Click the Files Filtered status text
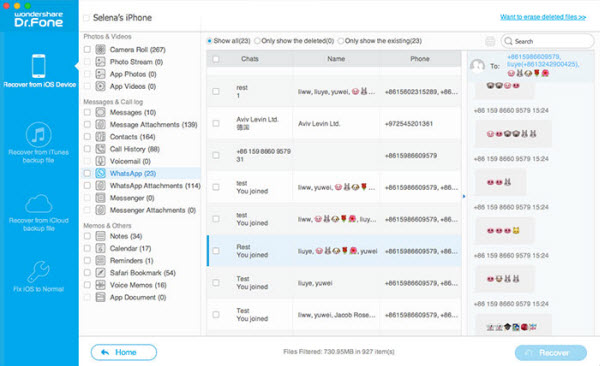This screenshot has height=366, width=600. pos(339,351)
